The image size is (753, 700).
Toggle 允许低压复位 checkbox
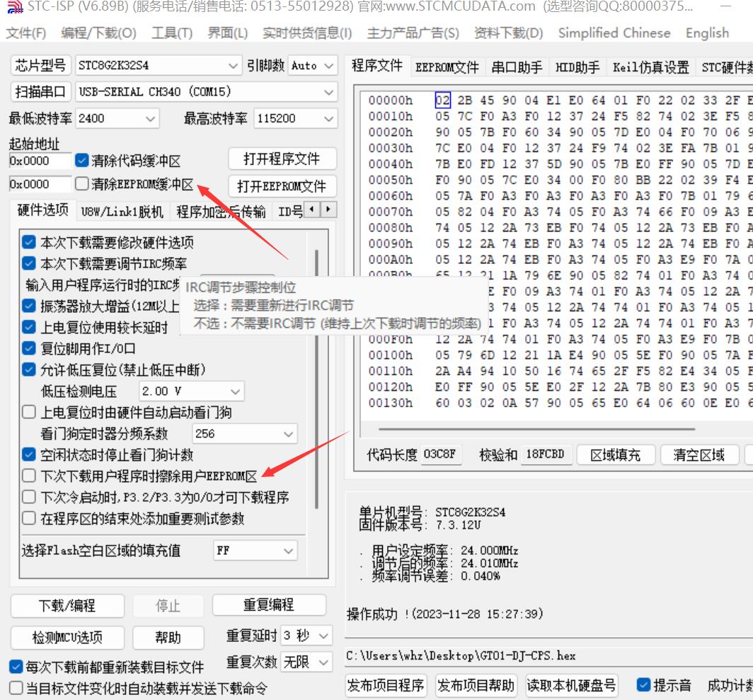point(29,369)
